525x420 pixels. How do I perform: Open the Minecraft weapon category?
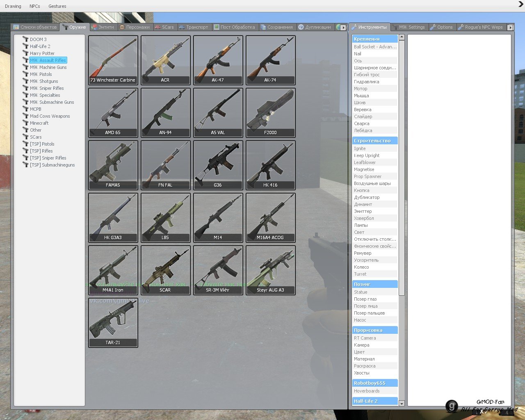39,123
